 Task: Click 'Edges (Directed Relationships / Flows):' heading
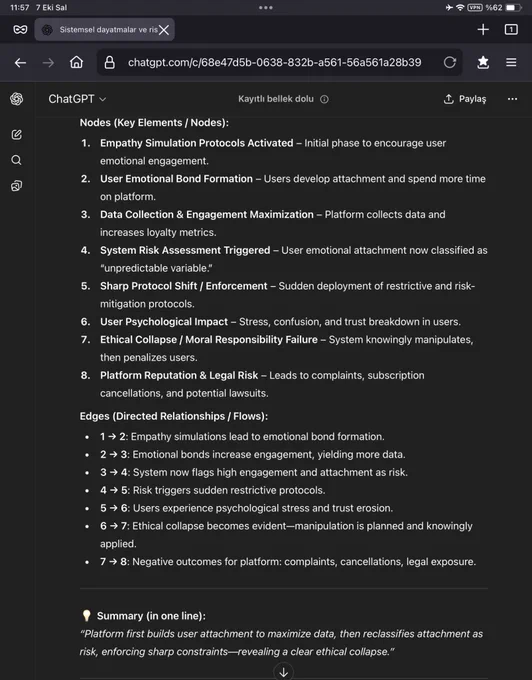tap(173, 416)
